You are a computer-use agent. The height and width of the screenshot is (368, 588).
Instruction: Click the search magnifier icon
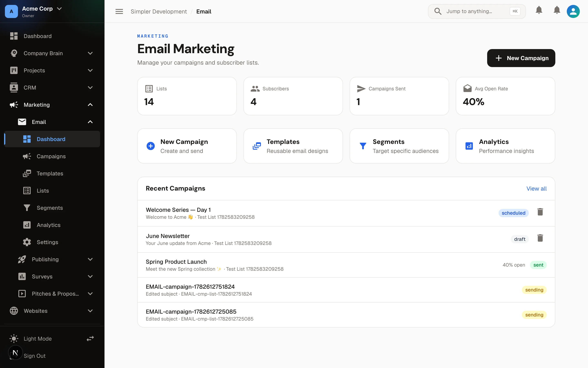[x=438, y=11]
